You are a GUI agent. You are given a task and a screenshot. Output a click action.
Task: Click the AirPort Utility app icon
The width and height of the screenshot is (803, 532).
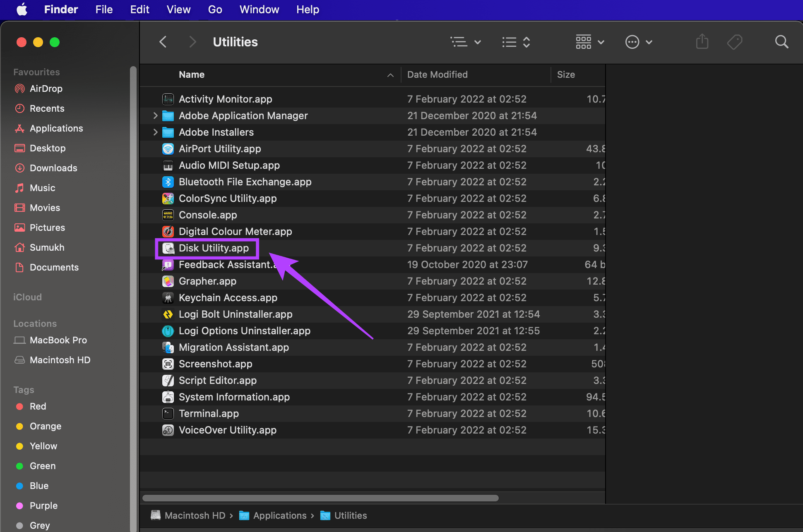point(168,149)
